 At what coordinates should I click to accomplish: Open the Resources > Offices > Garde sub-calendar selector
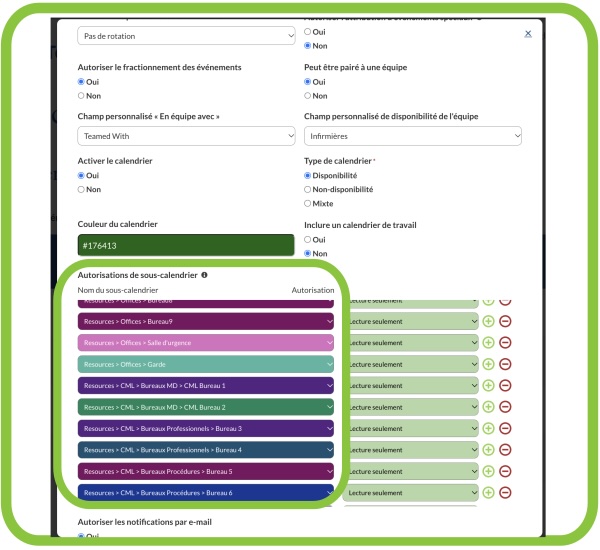[206, 364]
